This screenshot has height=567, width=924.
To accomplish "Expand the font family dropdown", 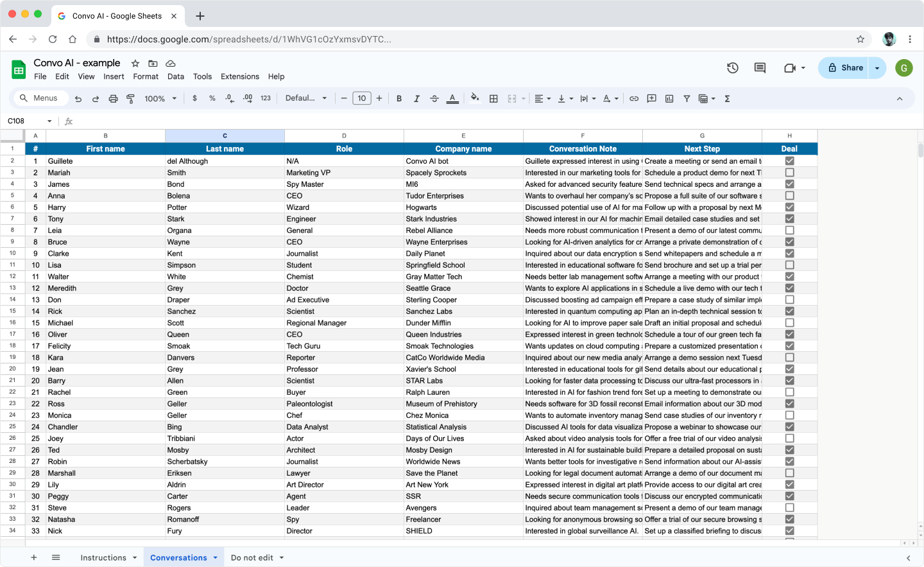I will tap(306, 99).
